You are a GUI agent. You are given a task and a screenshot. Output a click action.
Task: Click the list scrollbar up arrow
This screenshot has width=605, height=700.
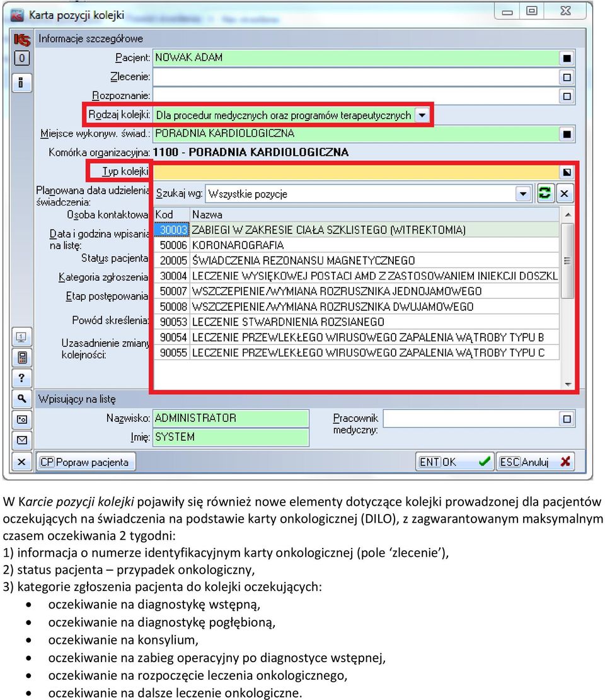tap(568, 215)
